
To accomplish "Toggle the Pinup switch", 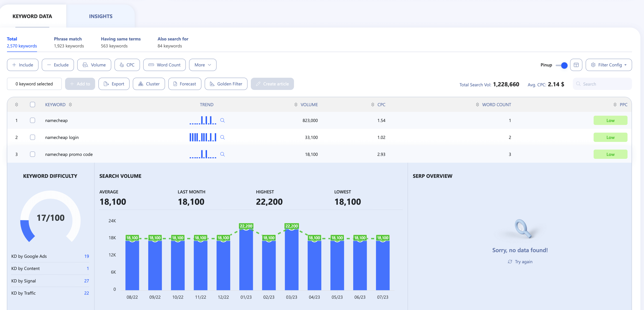I will 562,65.
